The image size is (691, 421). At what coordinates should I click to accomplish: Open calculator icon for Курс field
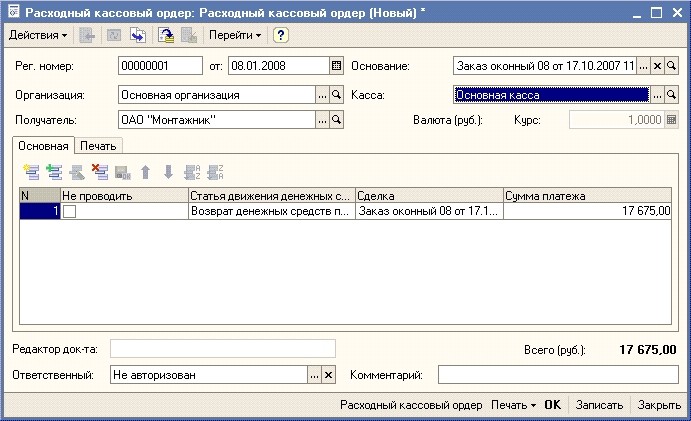point(671,120)
